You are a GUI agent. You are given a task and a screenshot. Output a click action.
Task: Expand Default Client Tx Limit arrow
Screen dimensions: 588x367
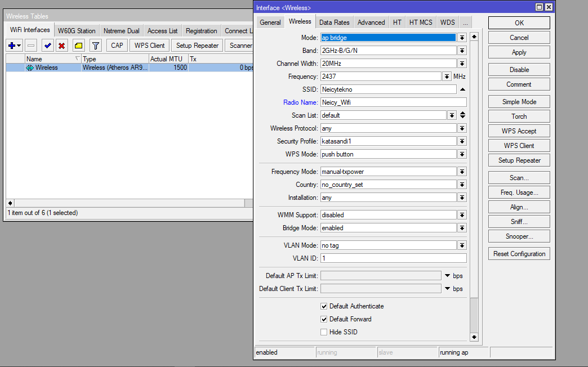click(447, 289)
